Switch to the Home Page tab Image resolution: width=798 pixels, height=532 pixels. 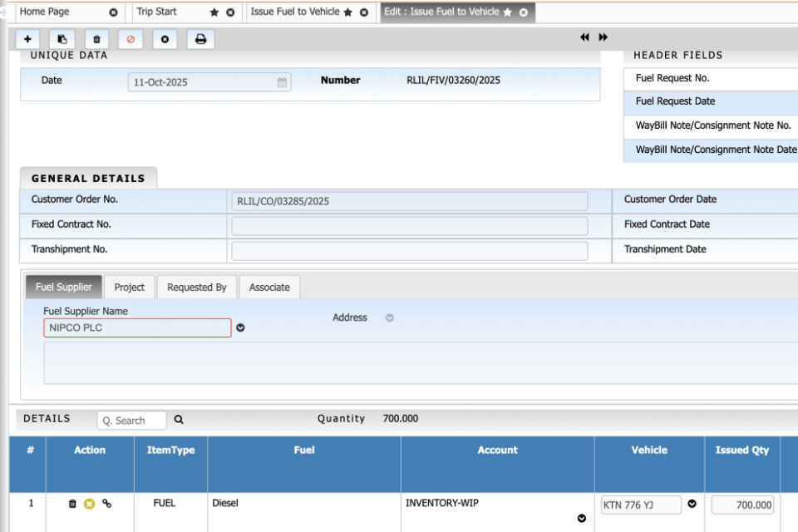click(x=44, y=11)
